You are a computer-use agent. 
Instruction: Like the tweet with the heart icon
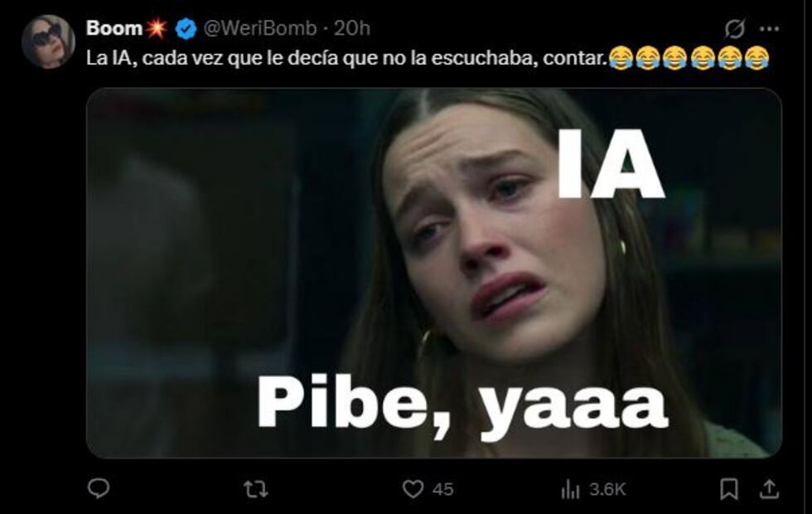pos(413,488)
